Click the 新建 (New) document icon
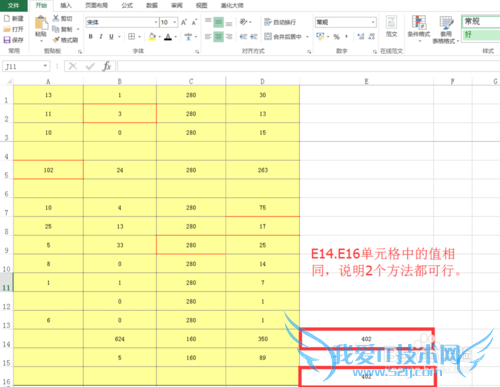Screen dimensions: 500x387 tap(7, 18)
